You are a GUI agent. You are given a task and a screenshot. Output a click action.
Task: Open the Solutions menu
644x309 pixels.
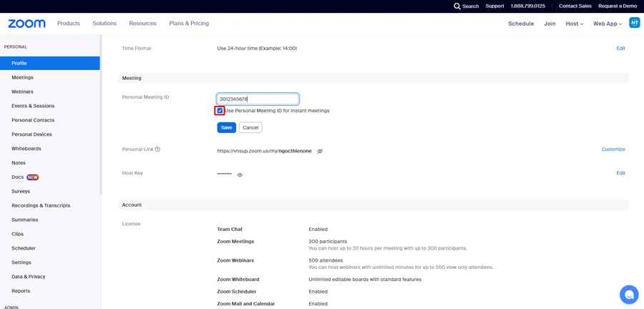point(104,24)
